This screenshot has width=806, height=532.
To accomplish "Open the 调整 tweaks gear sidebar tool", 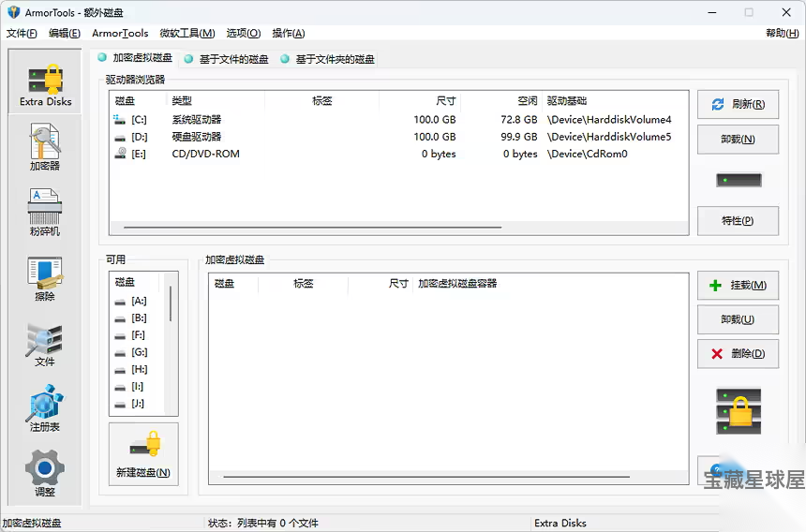I will click(45, 472).
